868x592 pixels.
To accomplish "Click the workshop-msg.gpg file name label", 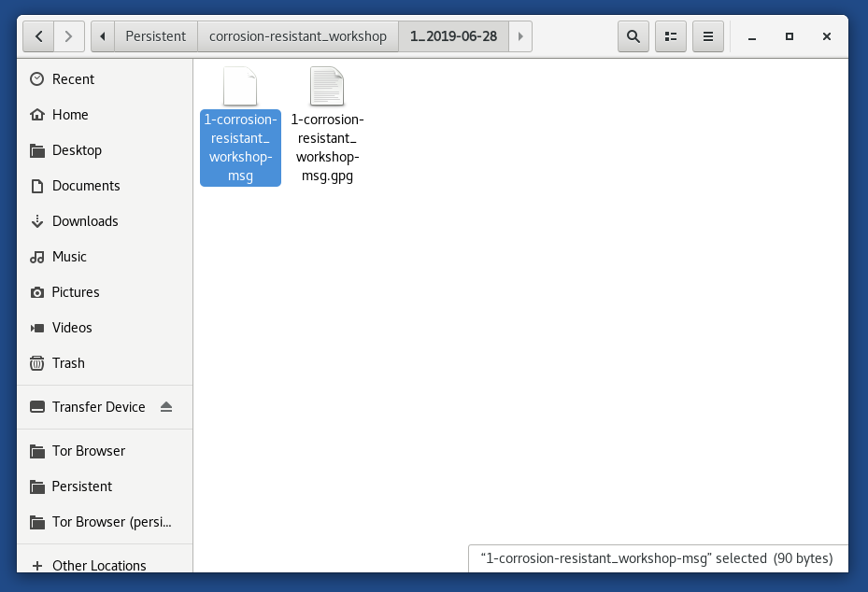I will pyautogui.click(x=327, y=148).
